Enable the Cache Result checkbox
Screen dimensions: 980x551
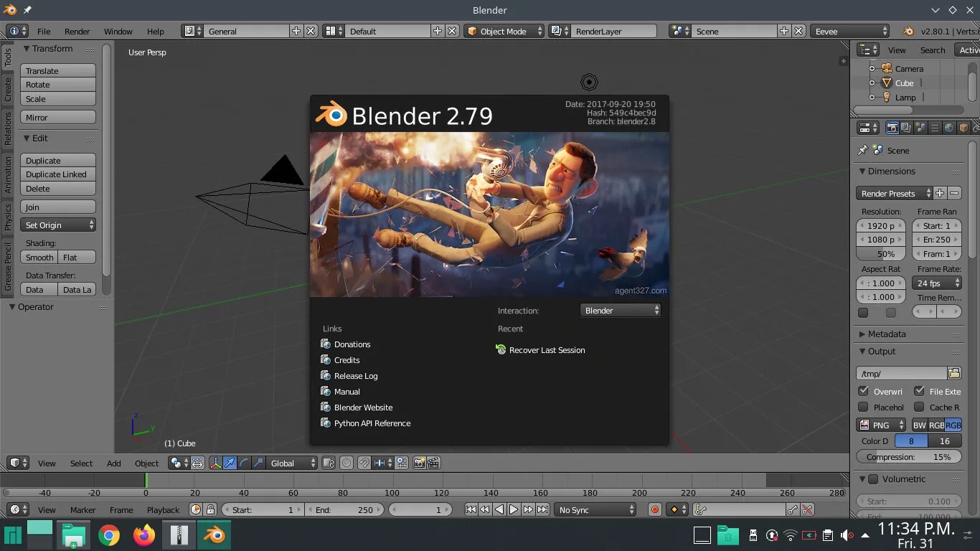[x=919, y=407]
